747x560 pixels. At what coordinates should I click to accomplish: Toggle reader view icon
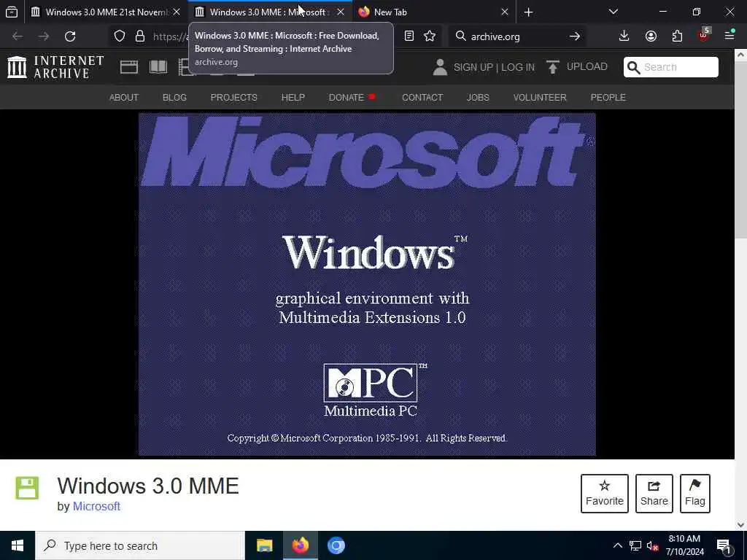coord(409,36)
